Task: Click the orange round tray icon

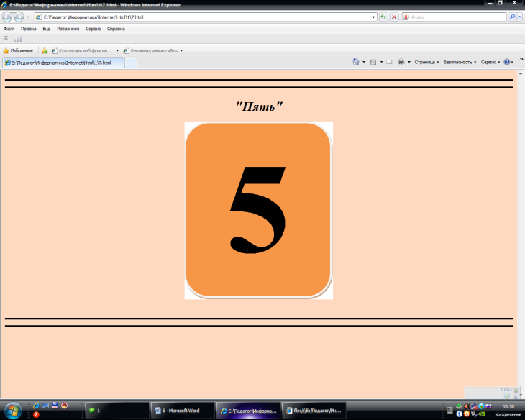Action: [467, 414]
